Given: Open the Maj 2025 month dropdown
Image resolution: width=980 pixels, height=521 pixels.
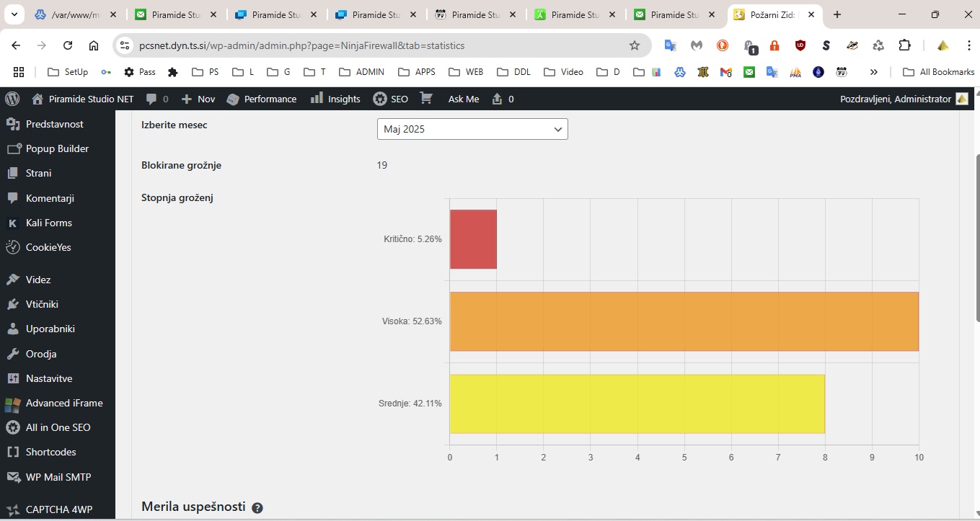Looking at the screenshot, I should click(472, 129).
